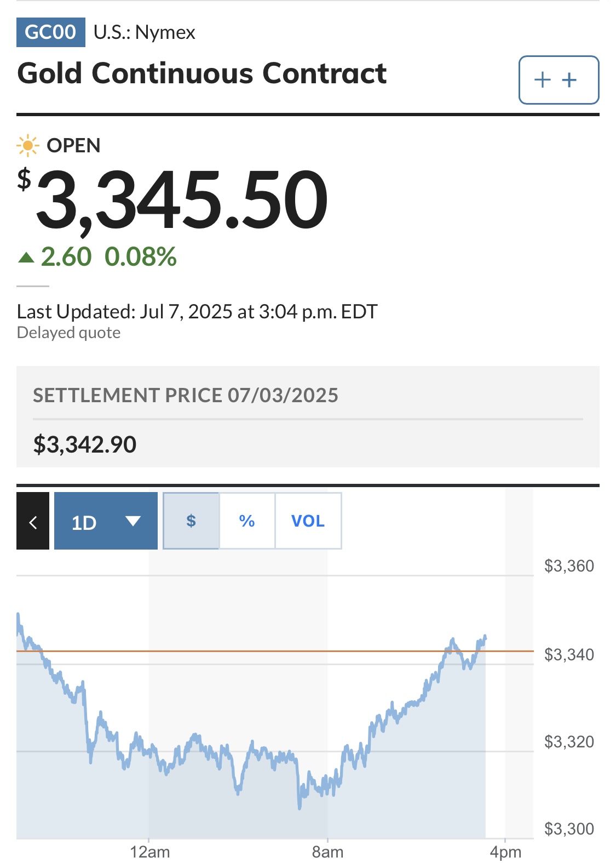This screenshot has height=863, width=616.
Task: Click the green up-triangle change indicator
Action: [26, 257]
